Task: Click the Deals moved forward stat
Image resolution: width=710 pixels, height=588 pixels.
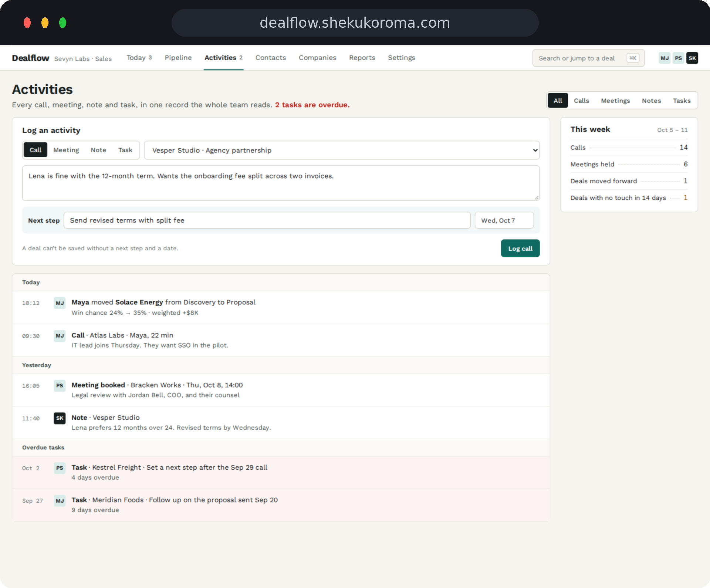Action: pos(629,181)
